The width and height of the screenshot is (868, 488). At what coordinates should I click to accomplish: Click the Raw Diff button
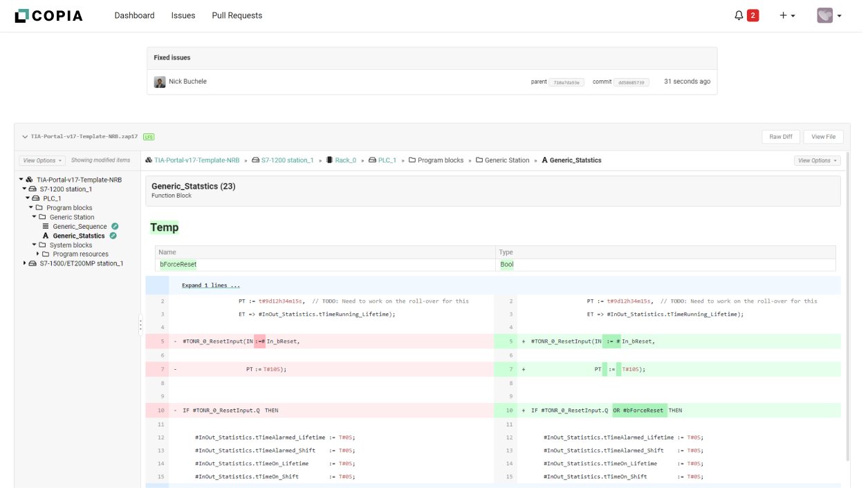coord(781,137)
